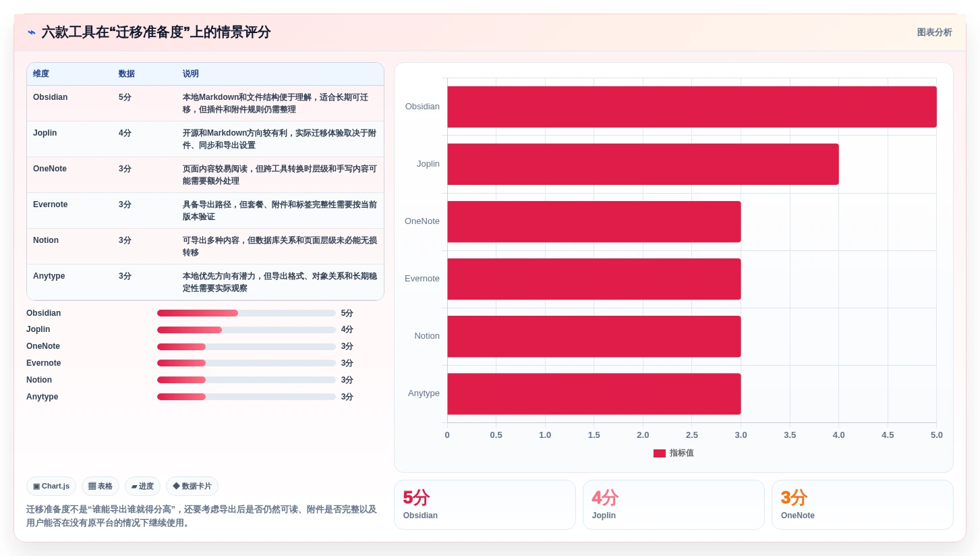Click the Obsidian y-axis label in chart
The image size is (980, 556).
point(422,107)
